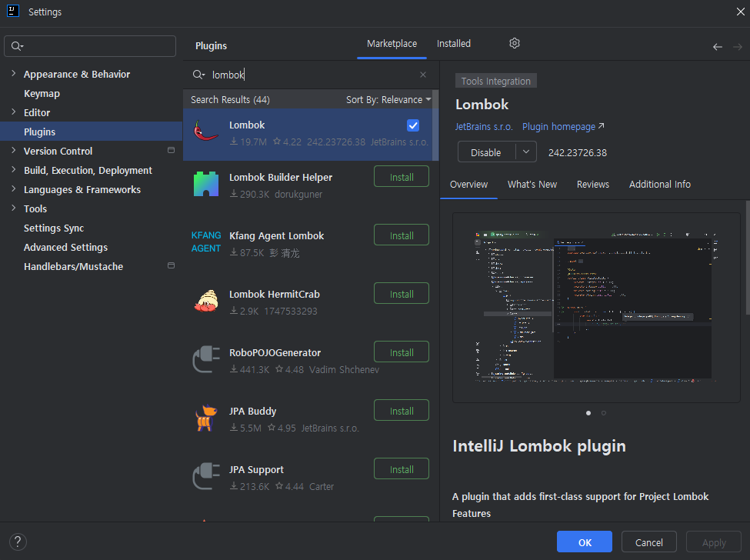The height and width of the screenshot is (560, 750).
Task: Open help with the question mark icon
Action: [x=18, y=542]
